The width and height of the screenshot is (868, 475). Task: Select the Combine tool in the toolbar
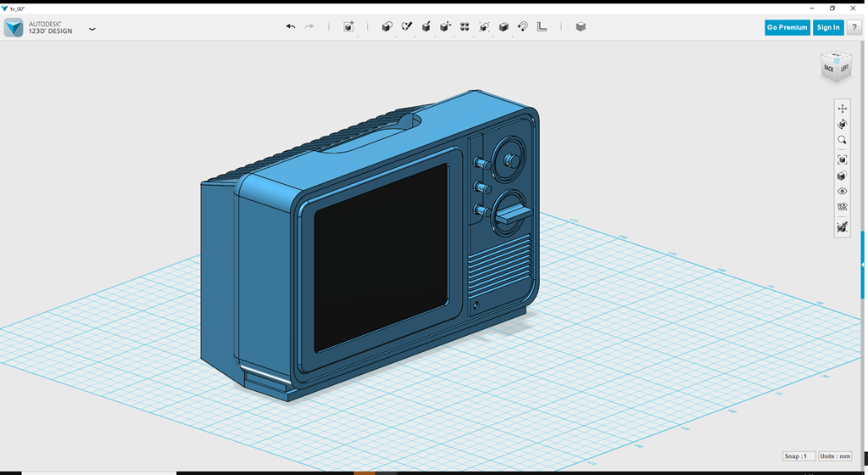[504, 27]
